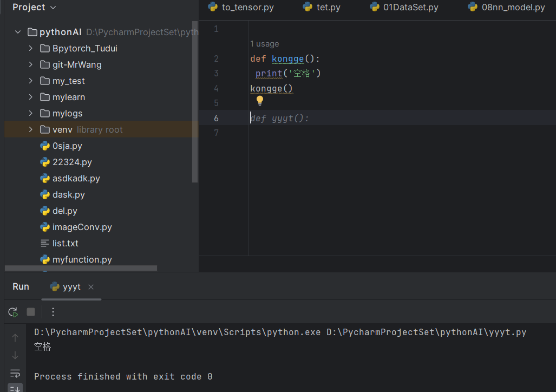This screenshot has height=392, width=556.
Task: Switch to the 01DataSet.py tab
Action: coord(410,7)
